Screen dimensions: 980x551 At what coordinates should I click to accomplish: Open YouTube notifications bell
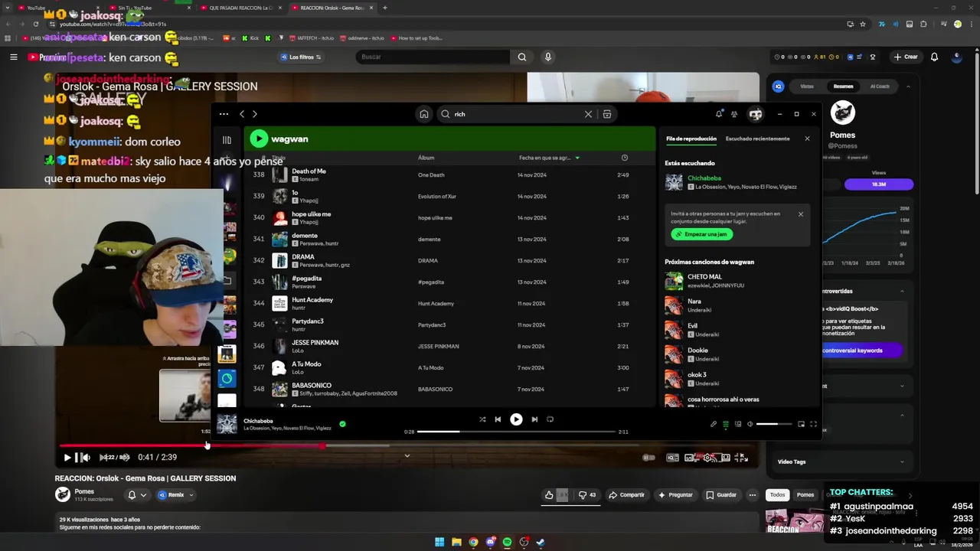coord(934,57)
